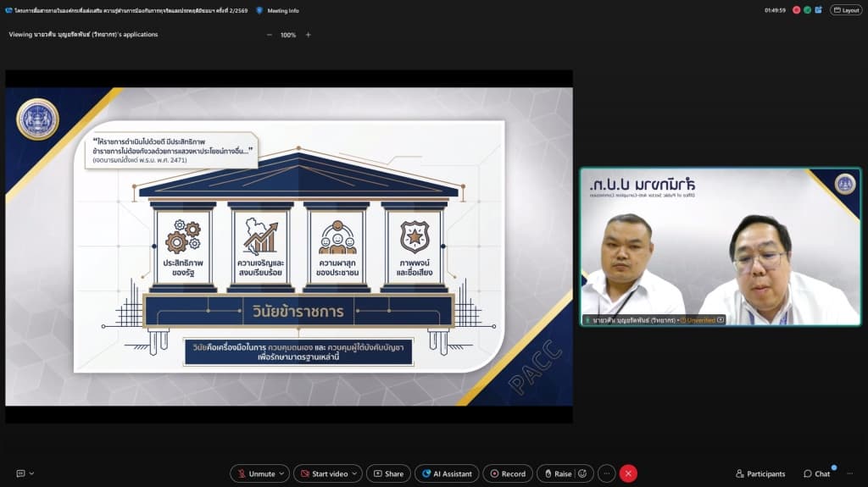Expand video options arrow beside Start video

[355, 473]
